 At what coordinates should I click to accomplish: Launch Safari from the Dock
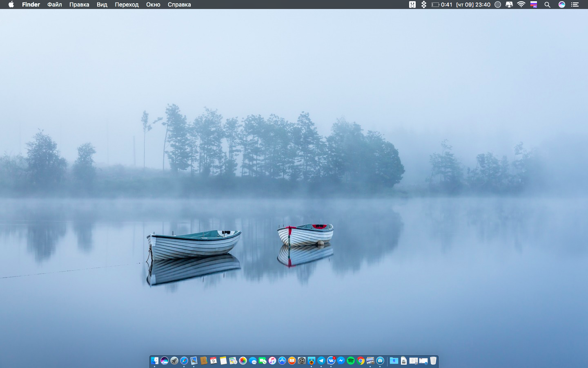[x=184, y=361]
